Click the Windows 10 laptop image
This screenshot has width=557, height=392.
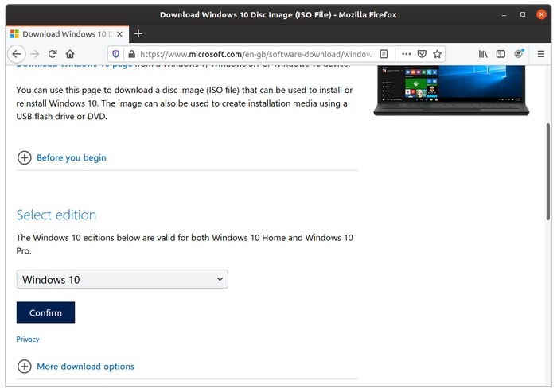click(x=451, y=90)
